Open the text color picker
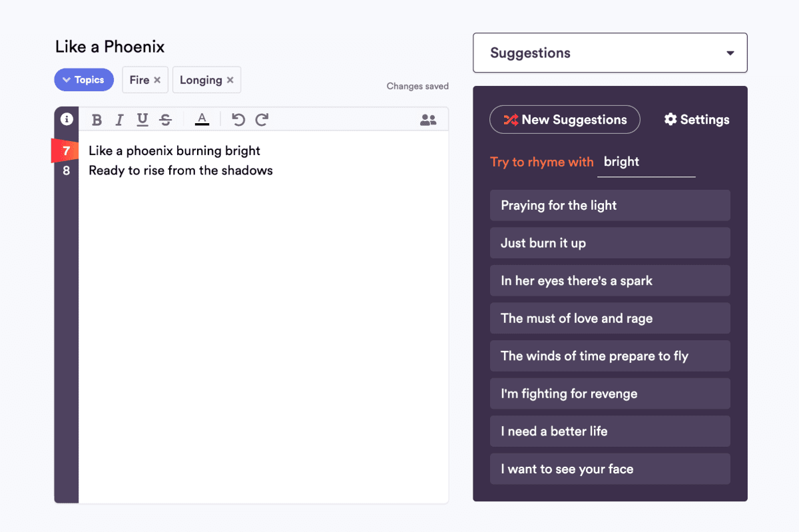This screenshot has width=799, height=532. pyautogui.click(x=202, y=120)
